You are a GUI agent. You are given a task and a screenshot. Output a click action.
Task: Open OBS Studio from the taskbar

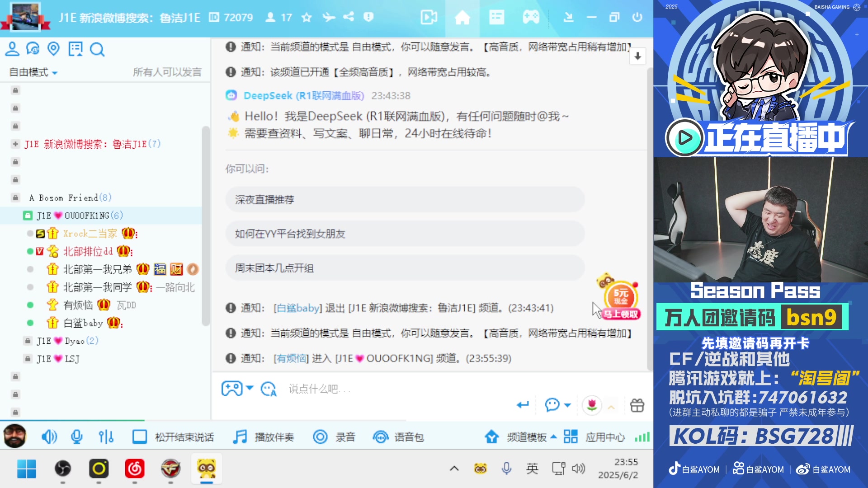(x=63, y=469)
